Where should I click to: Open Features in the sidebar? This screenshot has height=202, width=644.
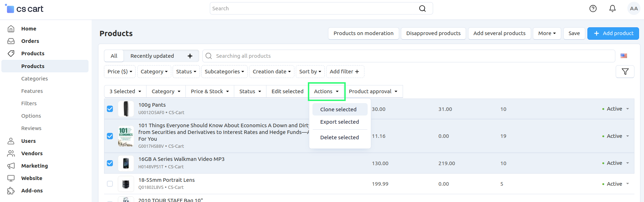click(x=32, y=91)
